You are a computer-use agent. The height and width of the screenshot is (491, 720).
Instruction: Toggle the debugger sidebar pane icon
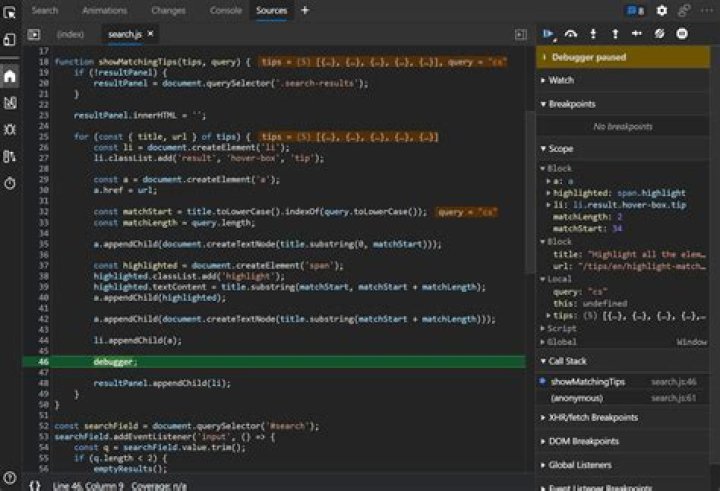click(521, 34)
